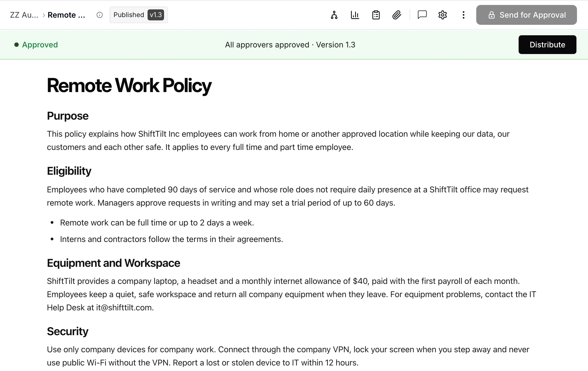Open the workflow hierarchy icon

tap(334, 15)
